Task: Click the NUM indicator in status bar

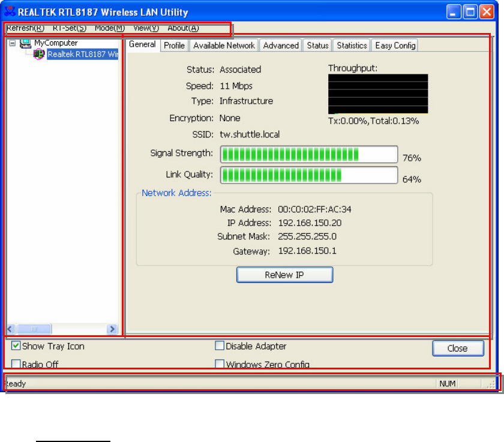Action: coord(448,384)
